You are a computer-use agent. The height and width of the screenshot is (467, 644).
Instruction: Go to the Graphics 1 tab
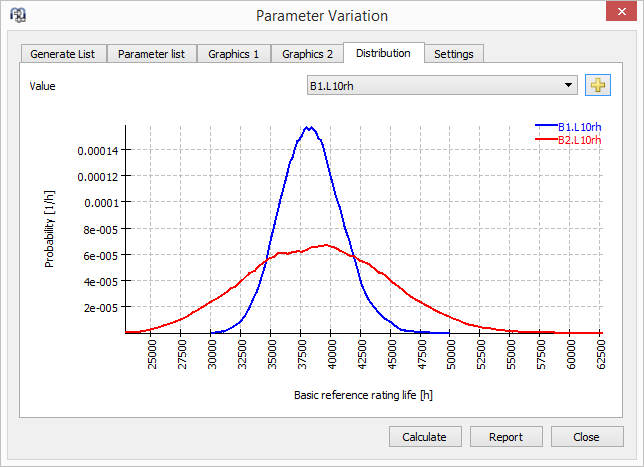(233, 54)
